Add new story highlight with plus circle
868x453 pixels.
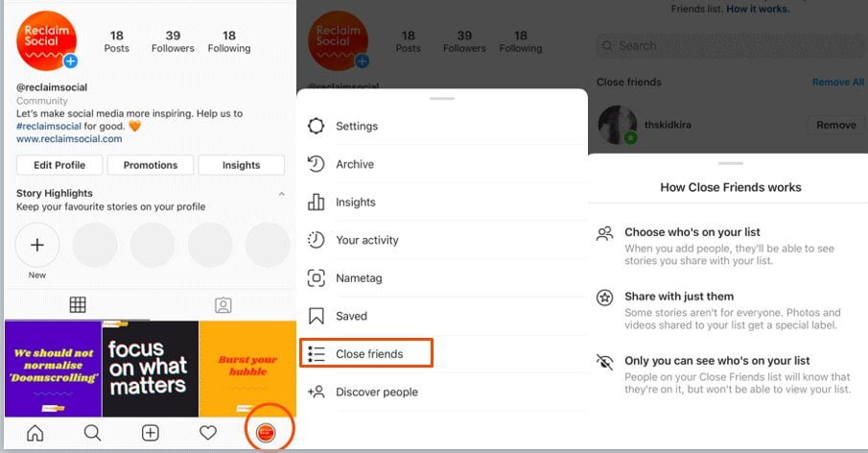pyautogui.click(x=37, y=246)
